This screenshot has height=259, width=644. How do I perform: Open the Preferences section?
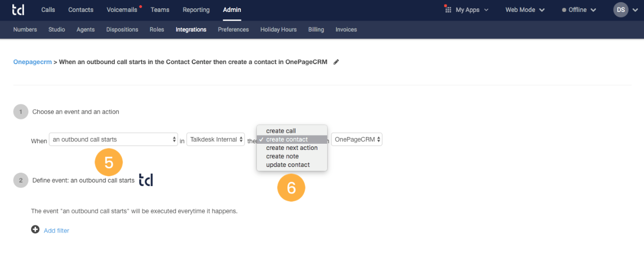point(233,29)
